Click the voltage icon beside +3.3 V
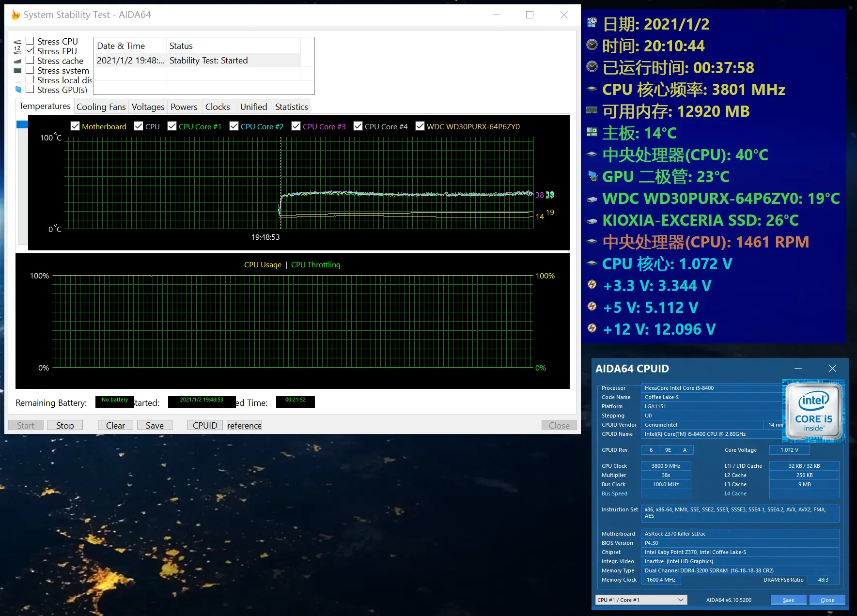Screen dimensions: 857x616 point(592,284)
